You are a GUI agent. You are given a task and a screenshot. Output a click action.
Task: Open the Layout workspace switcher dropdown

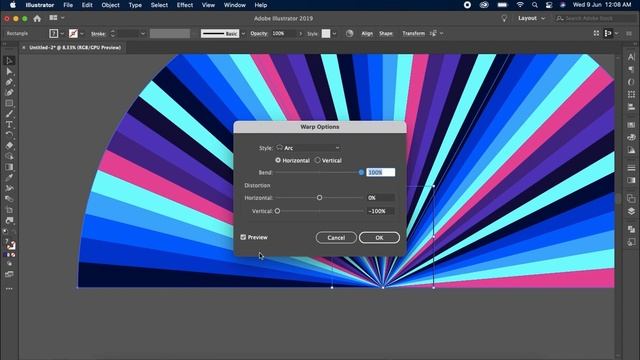(x=531, y=18)
